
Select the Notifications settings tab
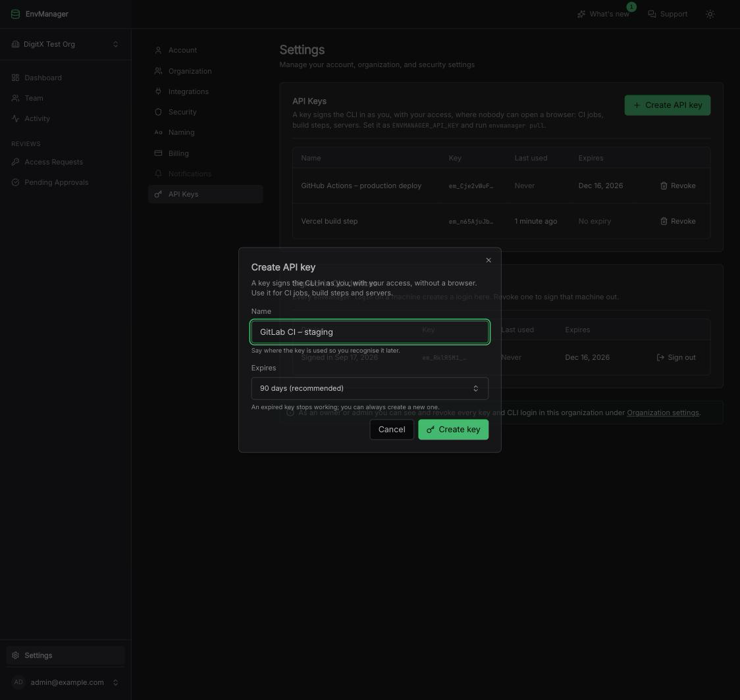click(x=205, y=174)
